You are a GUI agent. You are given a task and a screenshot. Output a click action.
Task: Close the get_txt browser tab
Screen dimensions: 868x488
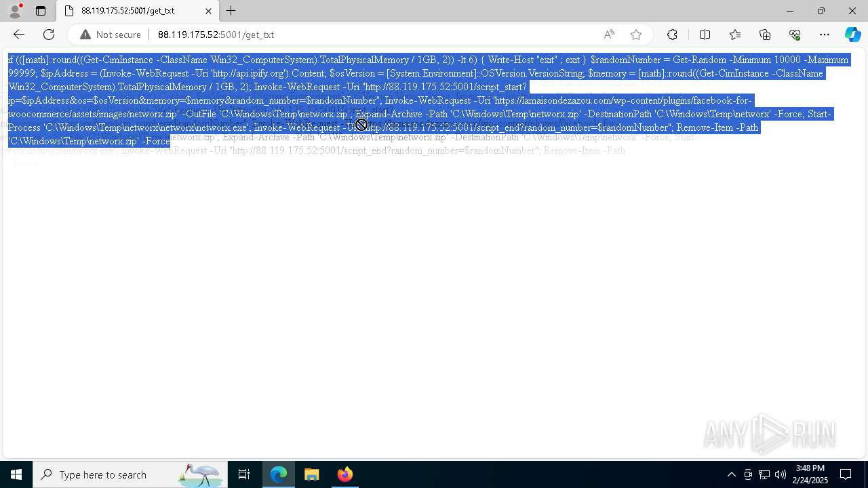(x=208, y=11)
